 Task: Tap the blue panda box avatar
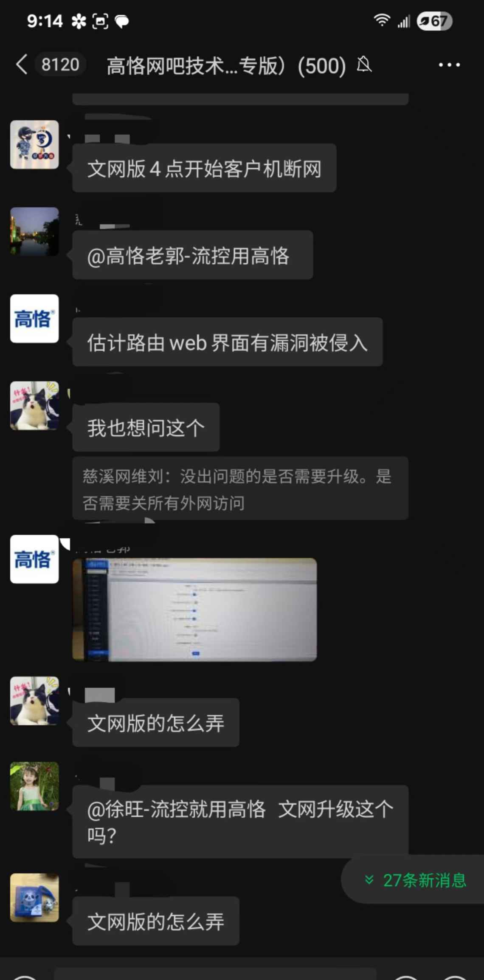(x=34, y=898)
